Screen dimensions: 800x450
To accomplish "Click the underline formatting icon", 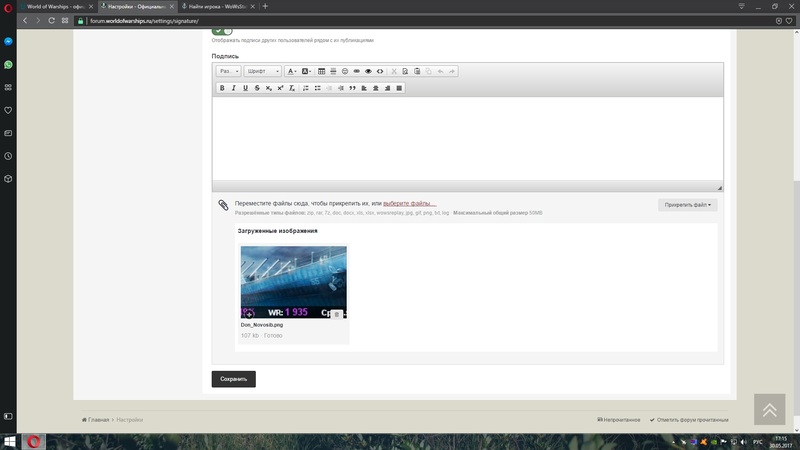I will 245,88.
